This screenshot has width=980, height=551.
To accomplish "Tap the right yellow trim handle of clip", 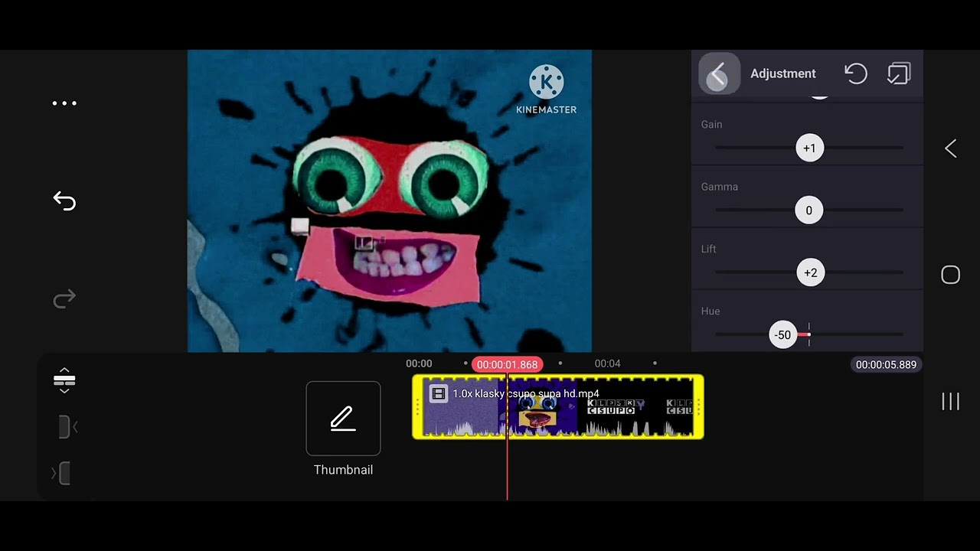I will point(698,406).
